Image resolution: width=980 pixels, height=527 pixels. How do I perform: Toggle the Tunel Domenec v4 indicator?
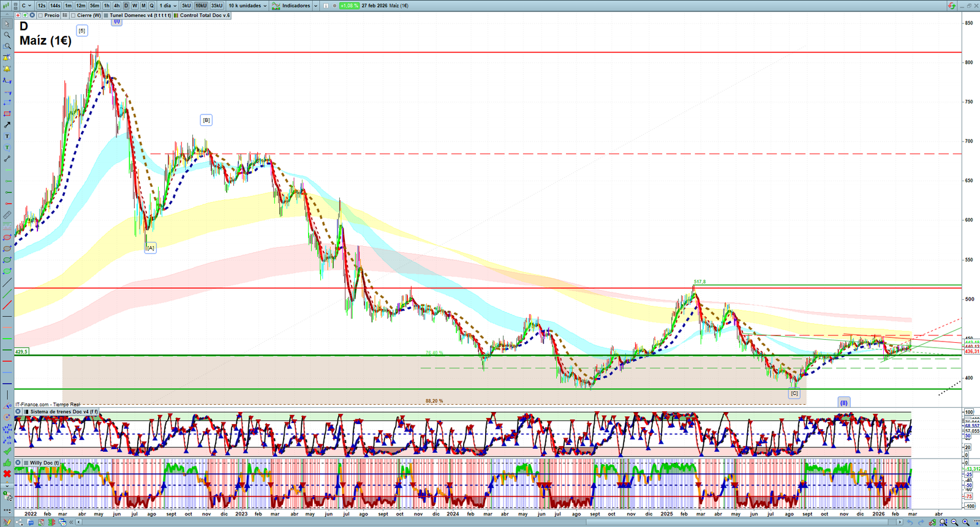click(107, 15)
